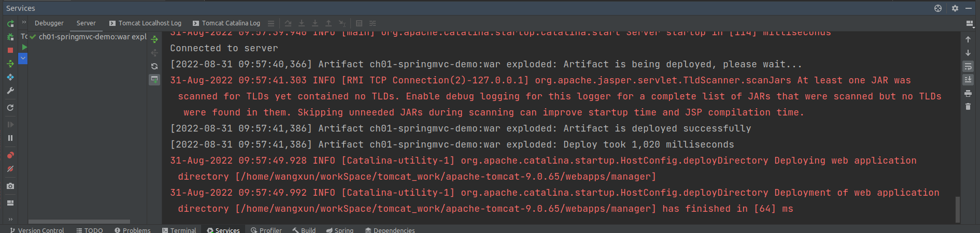
Task: Open the Terminal tool window
Action: coord(179,230)
